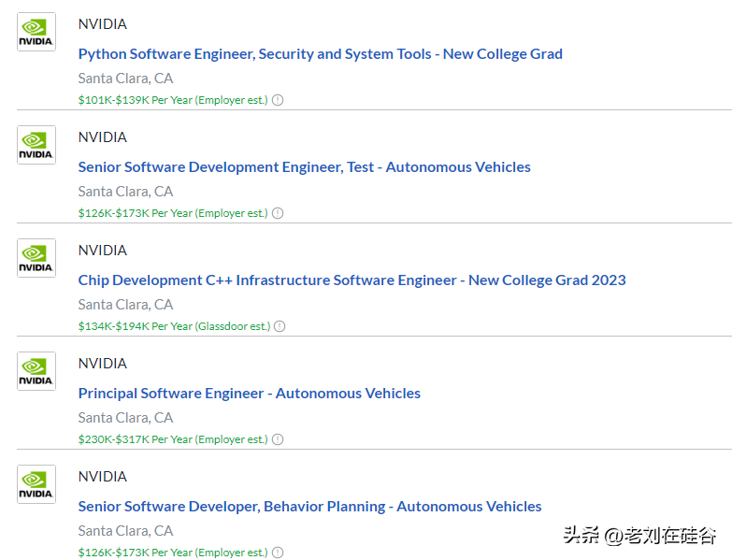Open info icon next to $230K-$317K estimate

278,439
